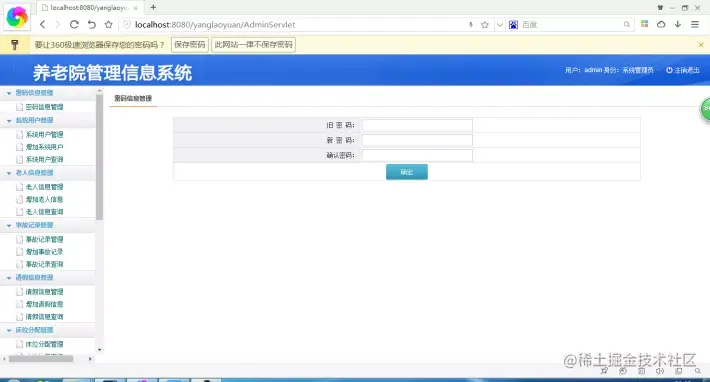This screenshot has width=710, height=382.
Task: Click 保存密码 button
Action: pos(190,44)
